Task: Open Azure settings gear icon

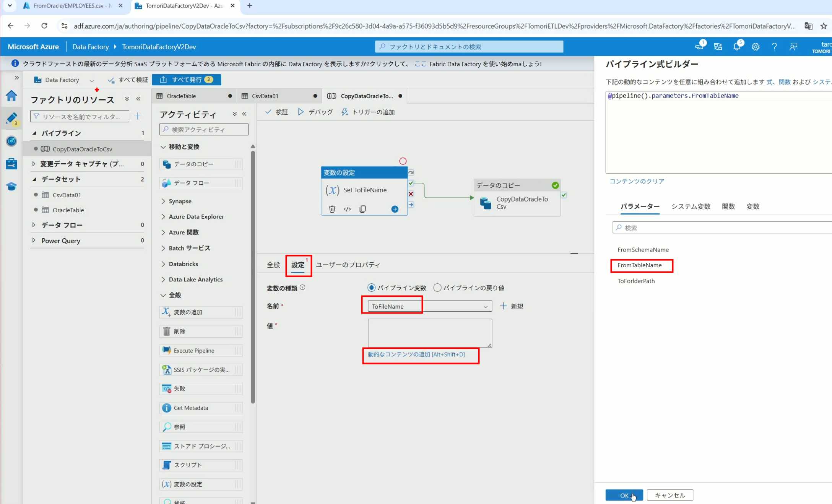Action: click(x=755, y=47)
